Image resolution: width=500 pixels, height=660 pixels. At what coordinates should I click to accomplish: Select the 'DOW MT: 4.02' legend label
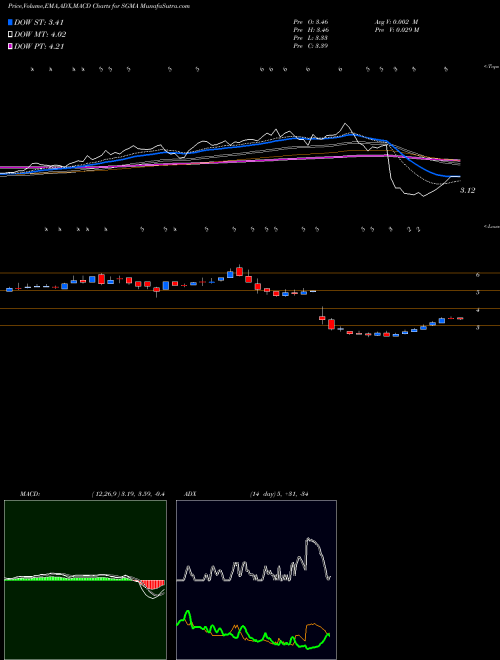40,35
